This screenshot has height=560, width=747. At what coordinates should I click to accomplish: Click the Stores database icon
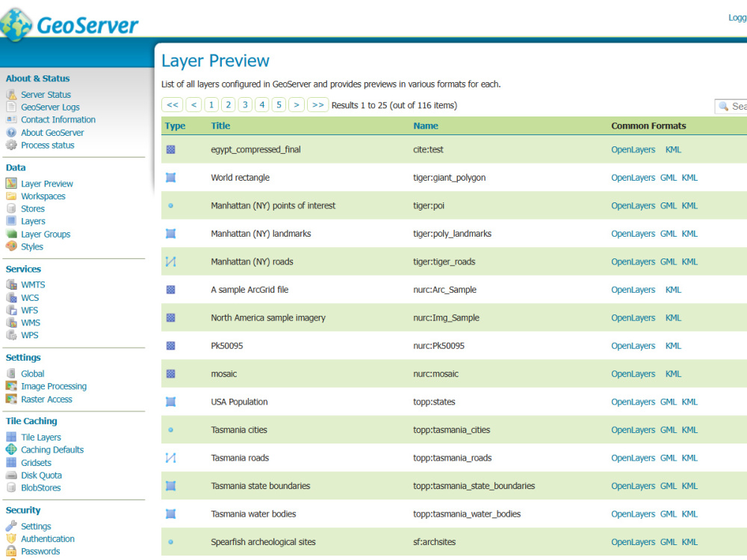click(x=11, y=208)
